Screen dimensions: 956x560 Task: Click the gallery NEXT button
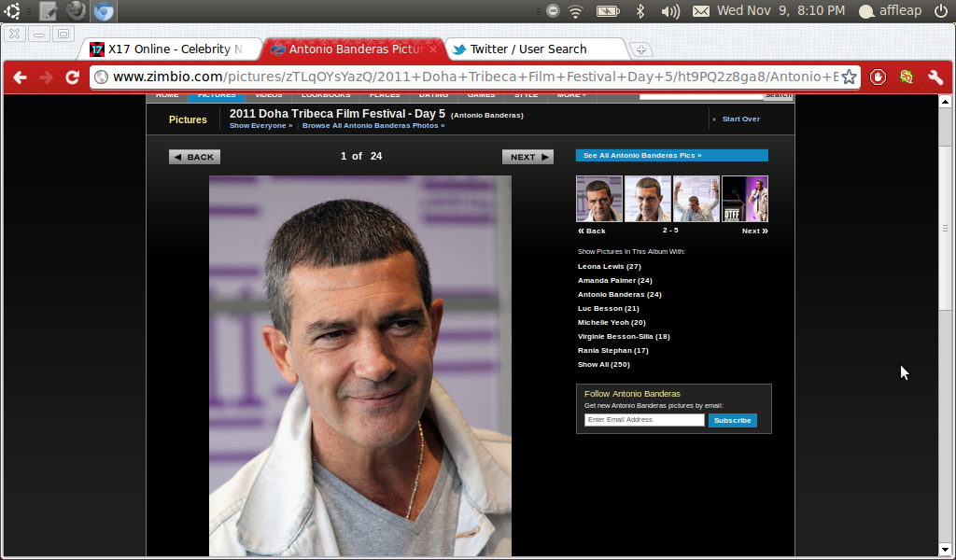528,157
